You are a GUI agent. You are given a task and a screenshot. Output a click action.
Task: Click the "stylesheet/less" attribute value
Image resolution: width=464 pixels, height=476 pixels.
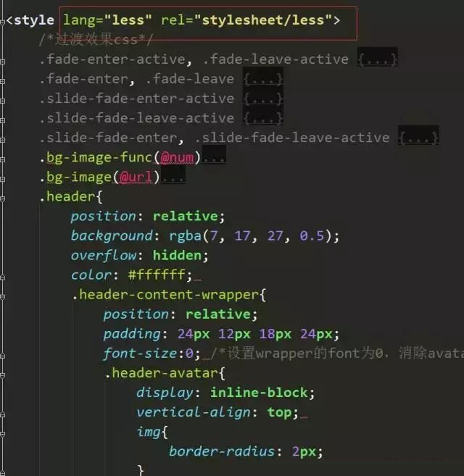263,20
